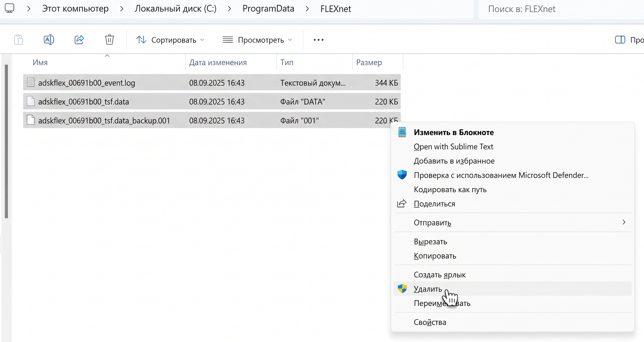644x342 pixels.
Task: Click the adskflex_00691b00_event.log file icon
Action: click(x=31, y=82)
